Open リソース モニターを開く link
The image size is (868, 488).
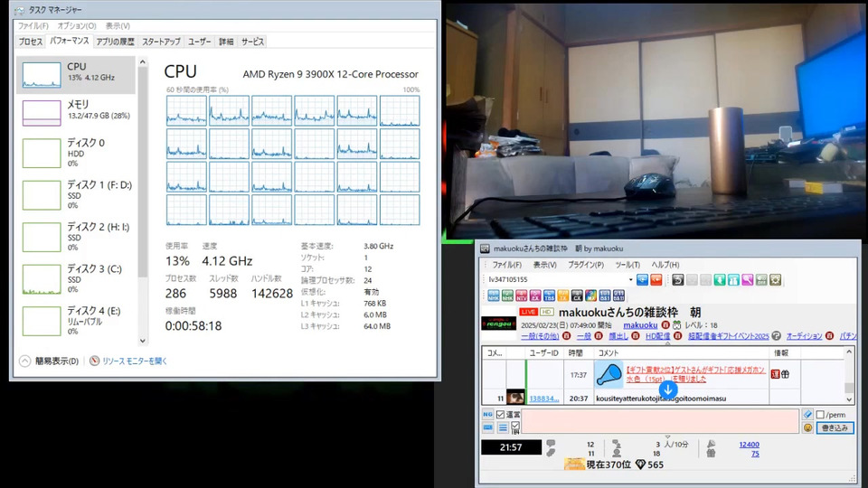point(135,361)
